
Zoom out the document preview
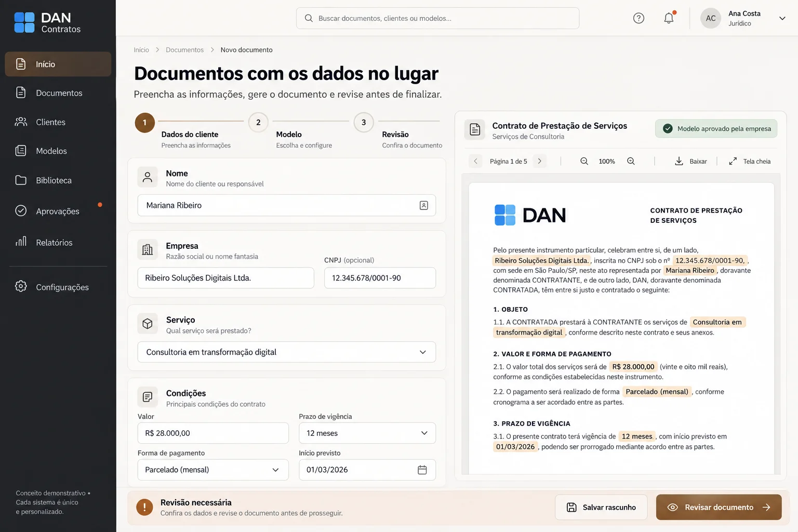(x=584, y=161)
